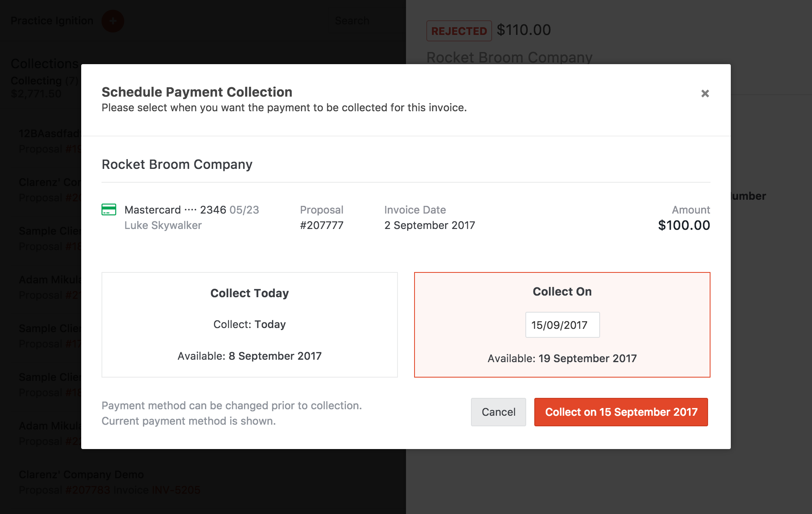Select the Collect On option card
The height and width of the screenshot is (514, 812).
tap(562, 325)
